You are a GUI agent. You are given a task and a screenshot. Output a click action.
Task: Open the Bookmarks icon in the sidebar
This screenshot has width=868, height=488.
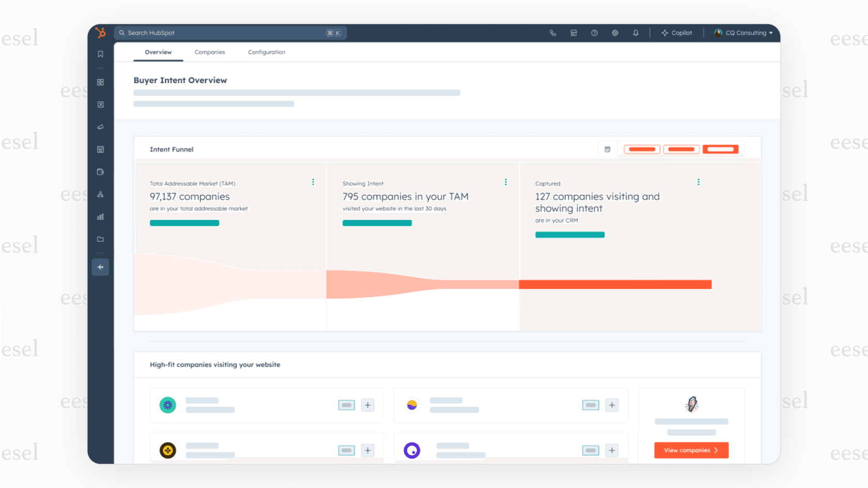coord(100,54)
